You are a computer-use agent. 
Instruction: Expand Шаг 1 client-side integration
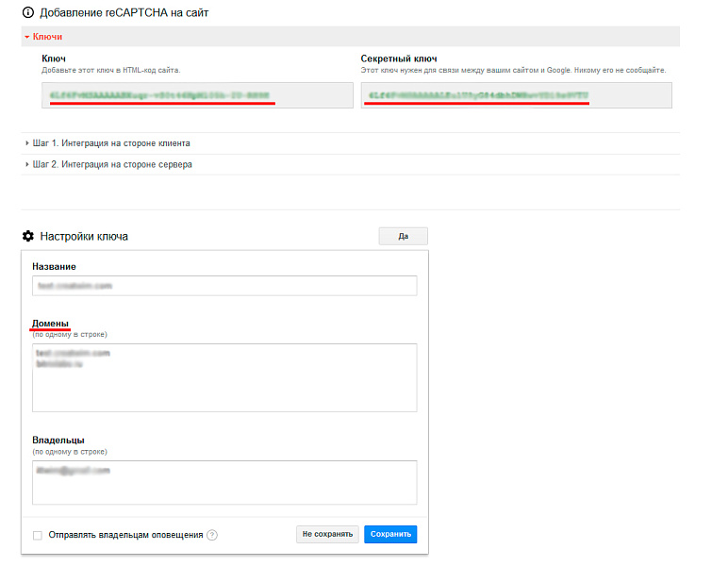pyautogui.click(x=111, y=143)
